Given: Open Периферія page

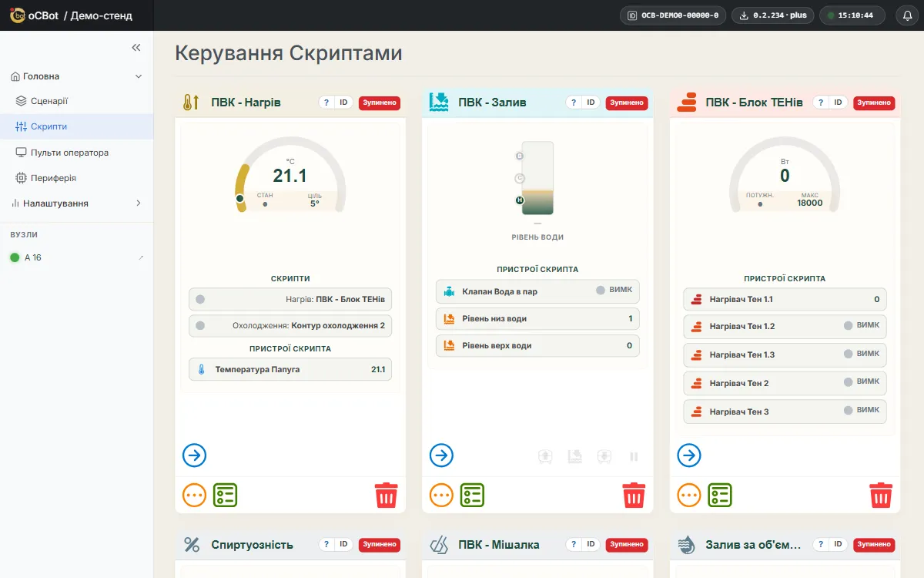Looking at the screenshot, I should click(x=77, y=178).
